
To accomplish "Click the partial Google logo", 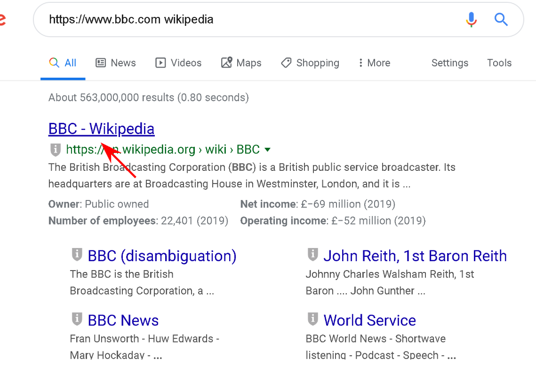I will [2, 20].
